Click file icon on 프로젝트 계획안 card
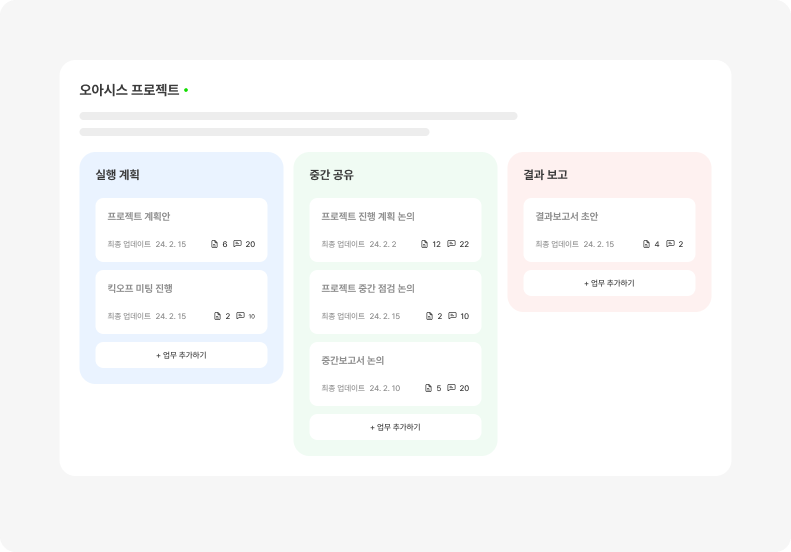This screenshot has height=552, width=791. (214, 244)
